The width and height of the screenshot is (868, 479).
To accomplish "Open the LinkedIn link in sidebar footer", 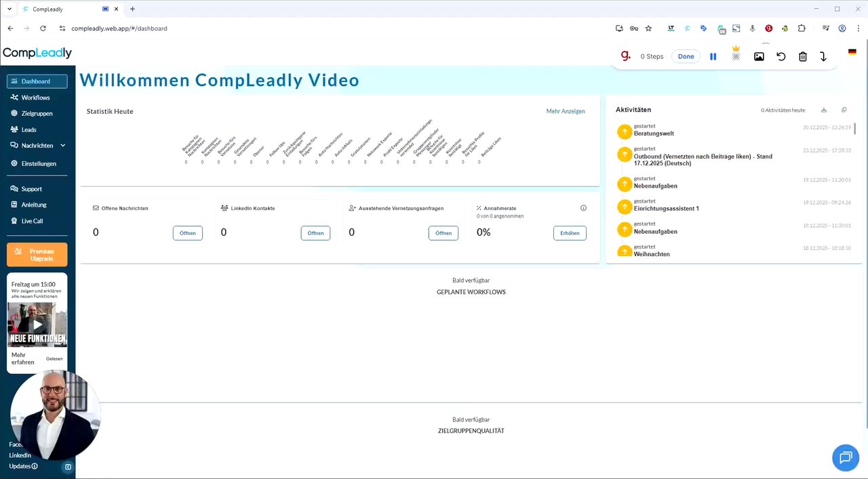I will click(x=20, y=455).
